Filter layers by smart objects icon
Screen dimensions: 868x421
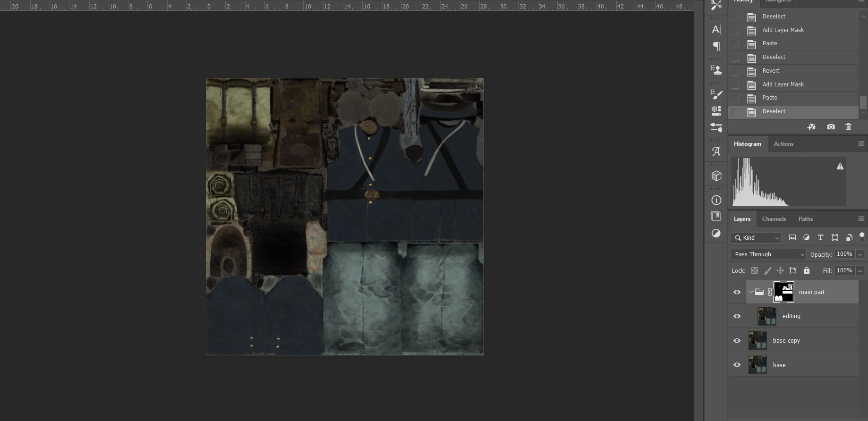(x=849, y=237)
